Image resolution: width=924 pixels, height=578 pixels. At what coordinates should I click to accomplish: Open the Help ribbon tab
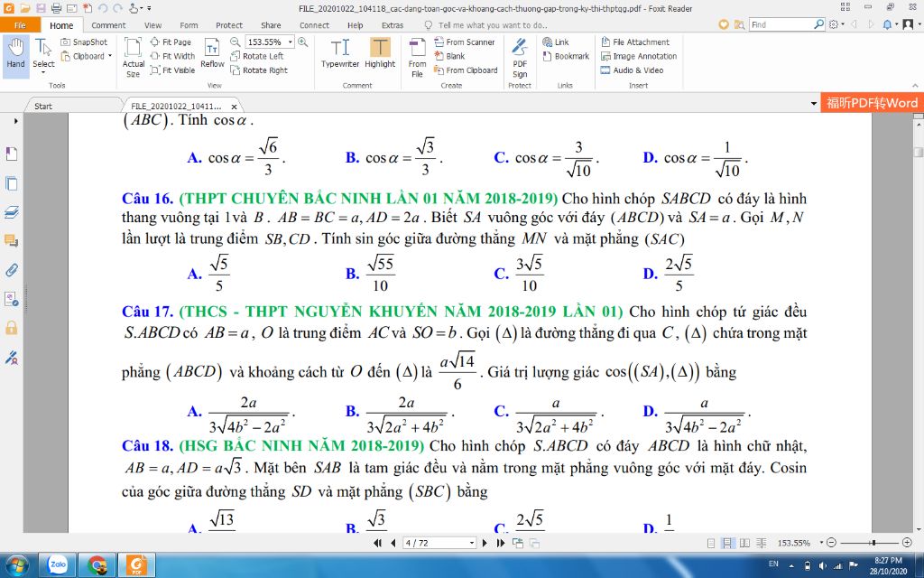[x=356, y=25]
